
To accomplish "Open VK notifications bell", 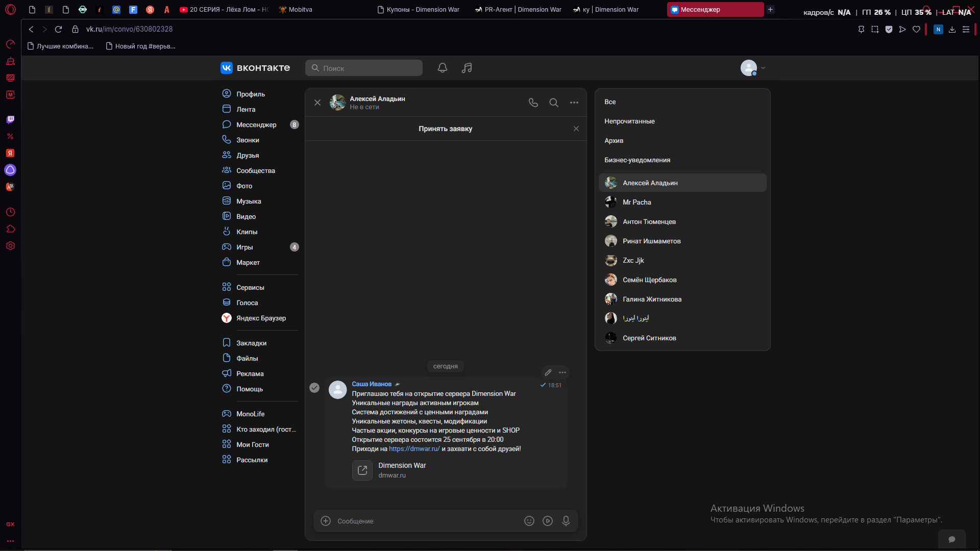I will tap(443, 68).
